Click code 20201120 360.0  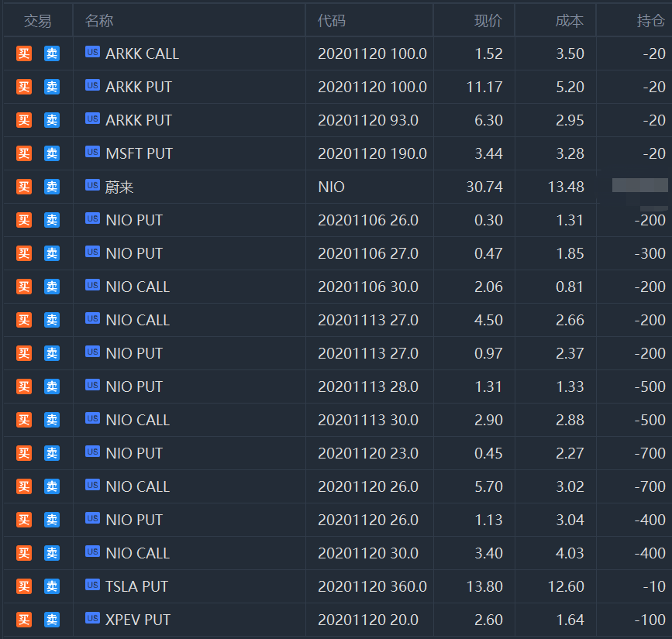point(372,586)
